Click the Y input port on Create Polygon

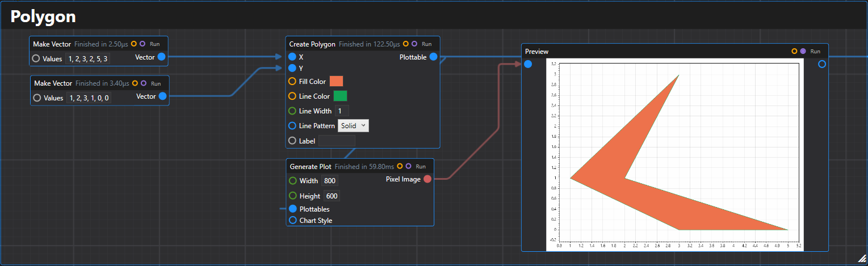tap(292, 68)
